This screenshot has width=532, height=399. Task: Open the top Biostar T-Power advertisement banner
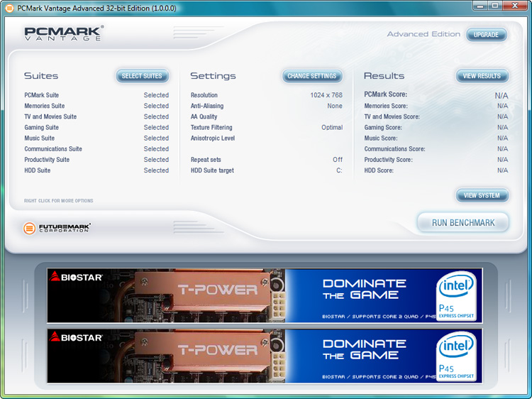pos(265,295)
